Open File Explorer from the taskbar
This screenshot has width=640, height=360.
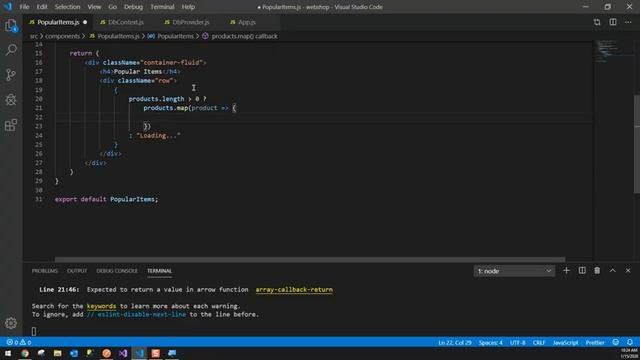click(58, 353)
